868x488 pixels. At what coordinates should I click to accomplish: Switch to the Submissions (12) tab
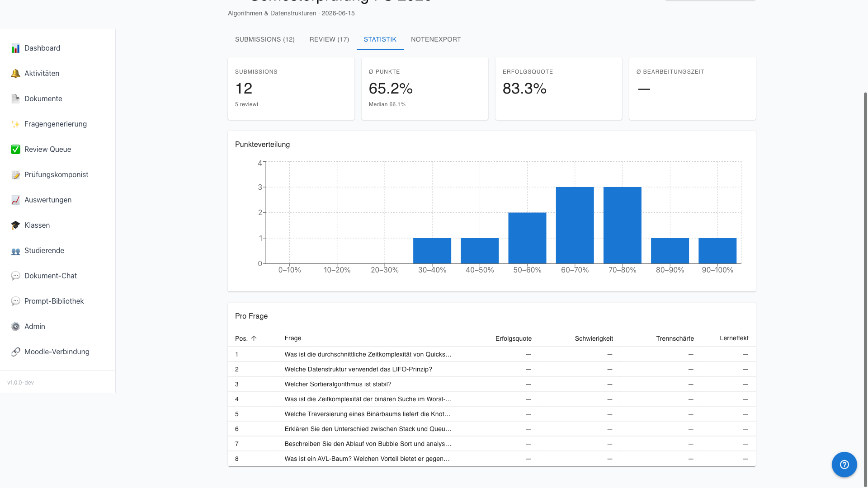265,39
